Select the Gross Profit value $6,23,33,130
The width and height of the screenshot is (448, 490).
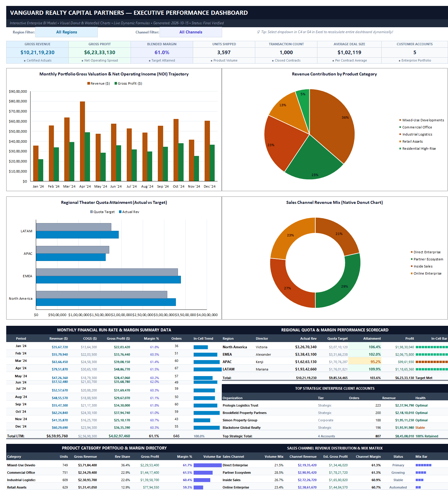pos(99,52)
